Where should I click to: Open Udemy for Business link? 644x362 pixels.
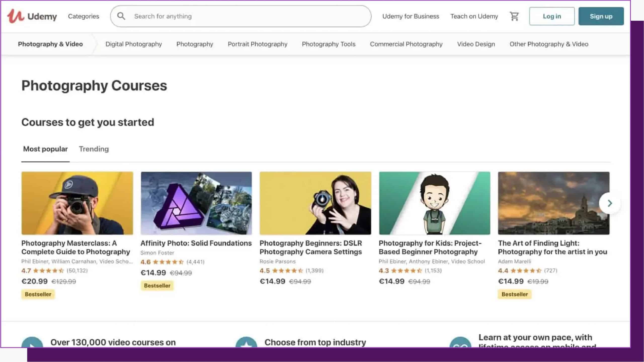(x=411, y=16)
